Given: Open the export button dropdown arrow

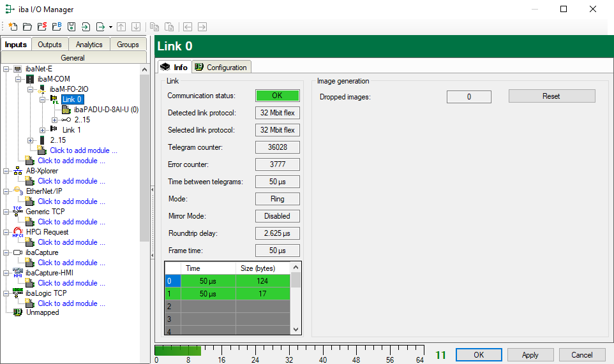Looking at the screenshot, I should (110, 27).
